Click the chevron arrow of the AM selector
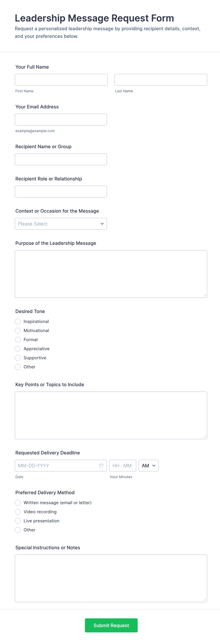This screenshot has height=644, width=220. pos(154,466)
